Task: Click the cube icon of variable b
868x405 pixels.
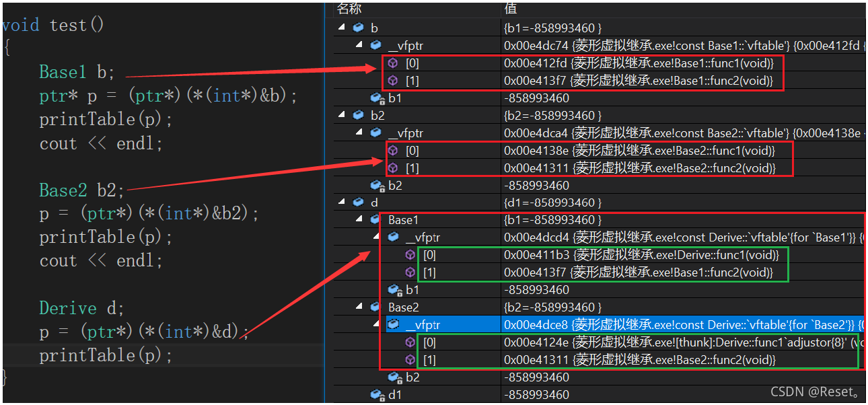Action: click(358, 28)
